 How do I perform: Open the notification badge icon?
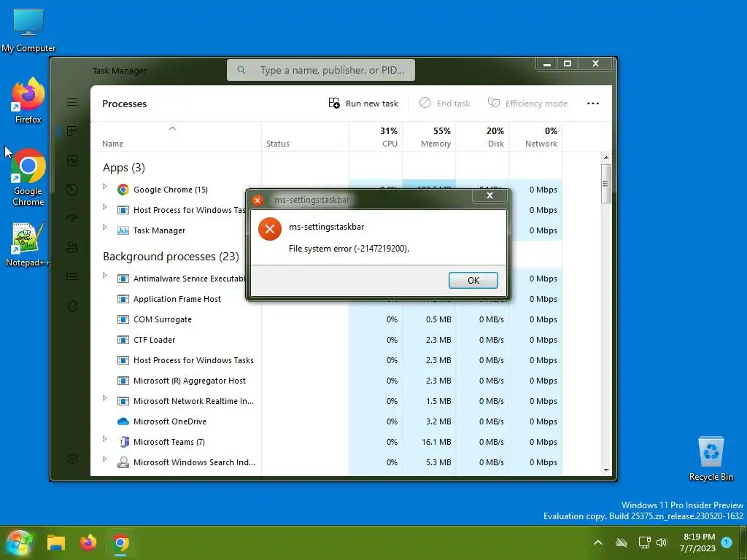727,542
